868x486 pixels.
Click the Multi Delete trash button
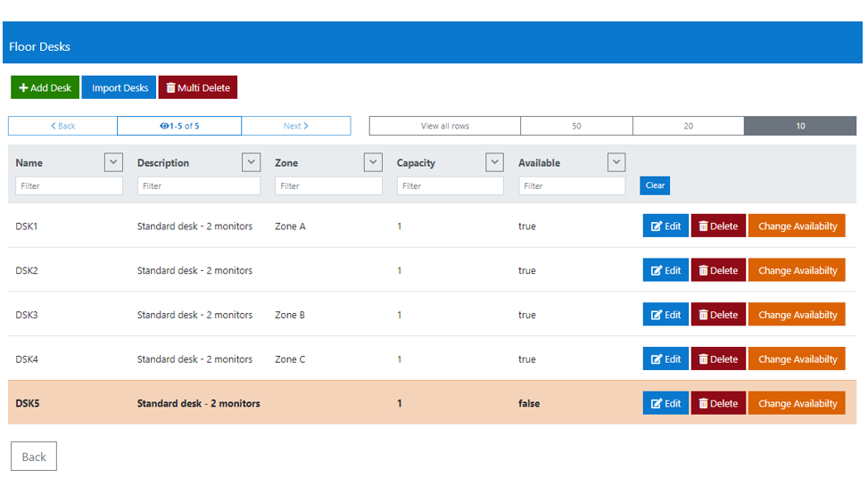click(x=197, y=87)
